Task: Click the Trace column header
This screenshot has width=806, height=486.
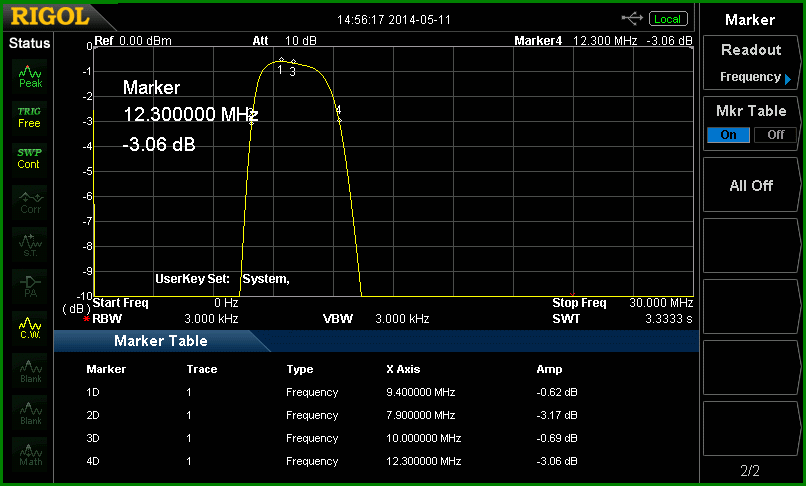Action: tap(202, 369)
